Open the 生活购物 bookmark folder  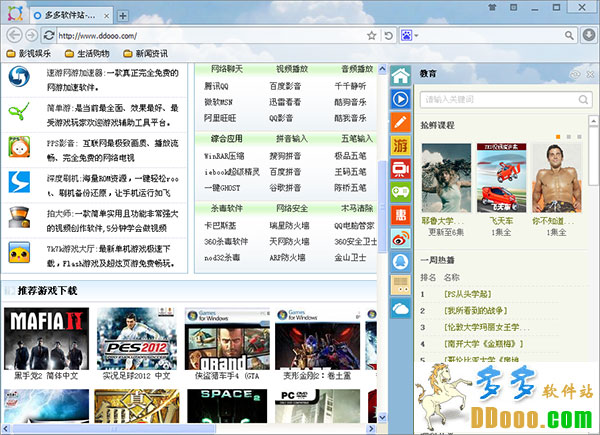[87, 54]
